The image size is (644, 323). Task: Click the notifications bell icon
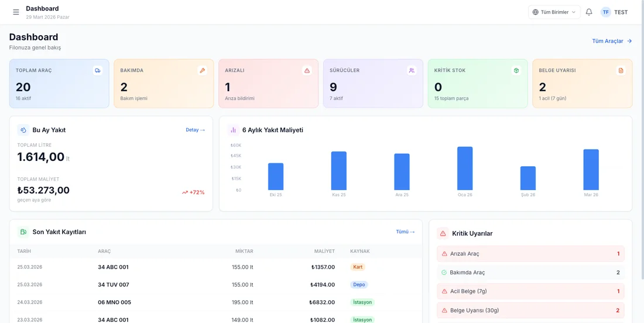(589, 12)
